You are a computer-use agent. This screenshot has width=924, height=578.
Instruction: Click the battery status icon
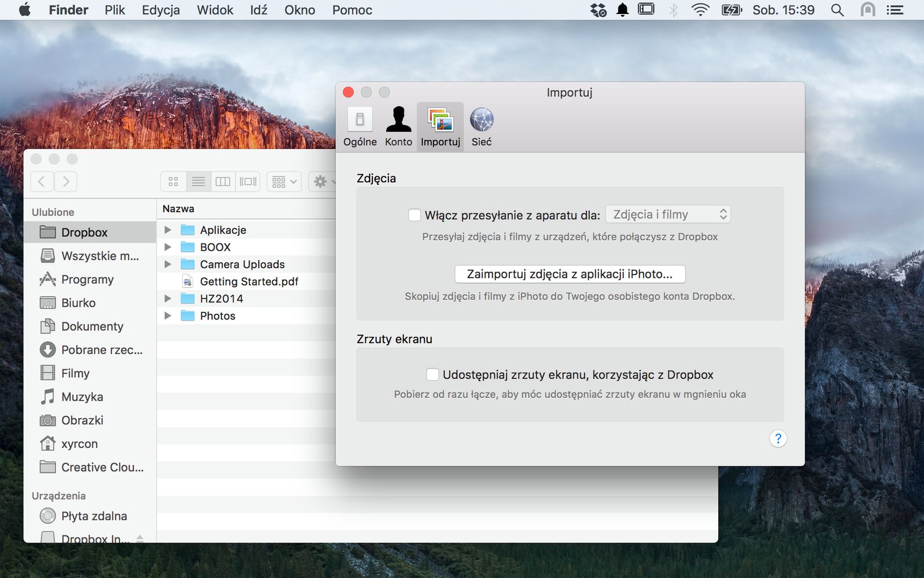tap(732, 10)
